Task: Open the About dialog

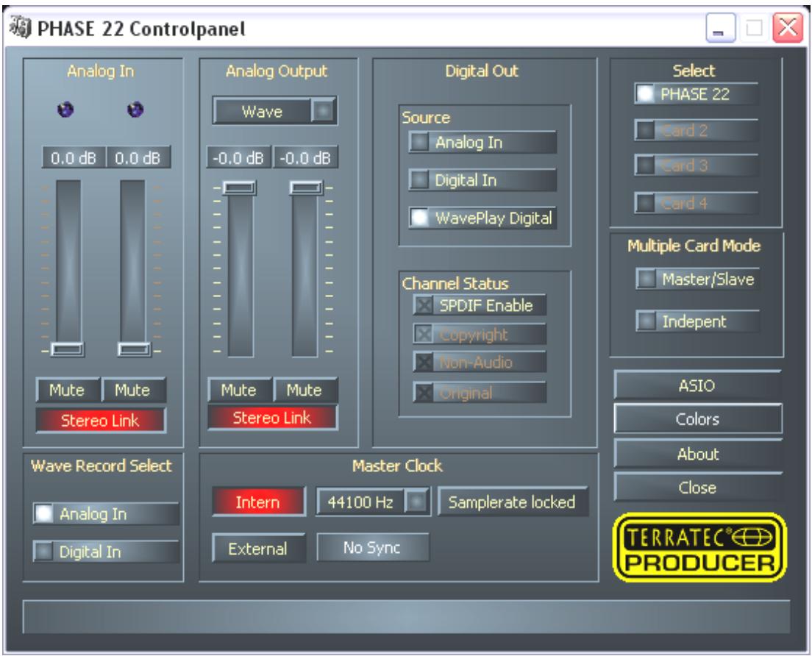Action: point(697,454)
